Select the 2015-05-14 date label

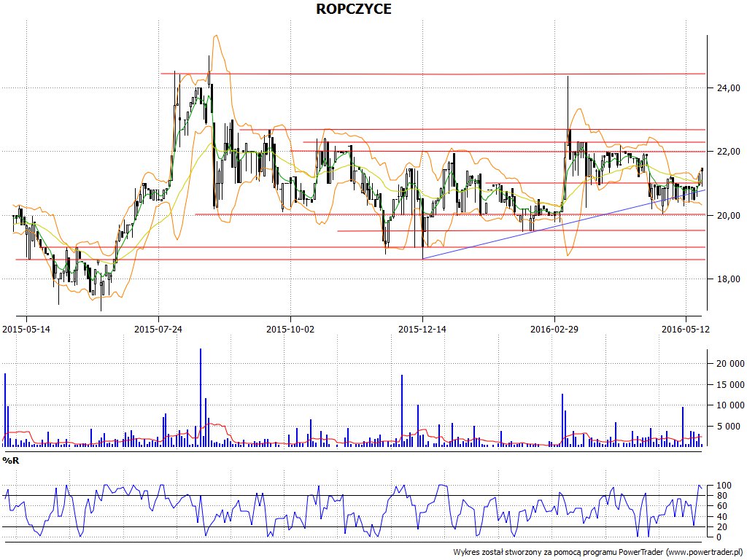(x=26, y=329)
